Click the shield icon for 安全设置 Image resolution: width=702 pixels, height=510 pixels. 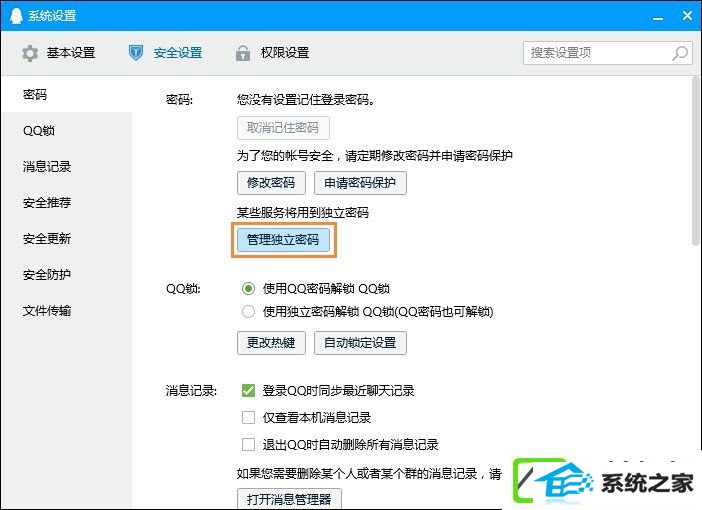136,53
